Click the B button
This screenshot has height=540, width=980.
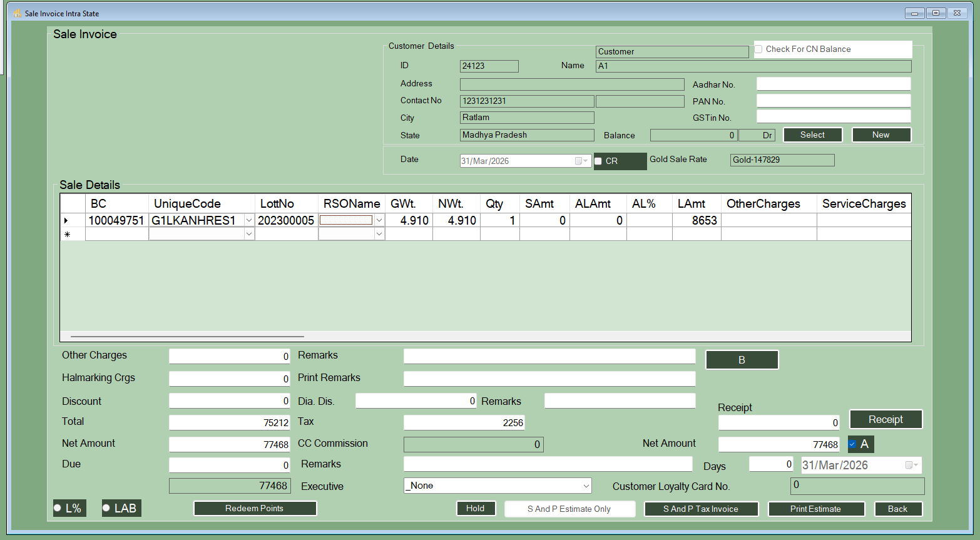coord(742,360)
